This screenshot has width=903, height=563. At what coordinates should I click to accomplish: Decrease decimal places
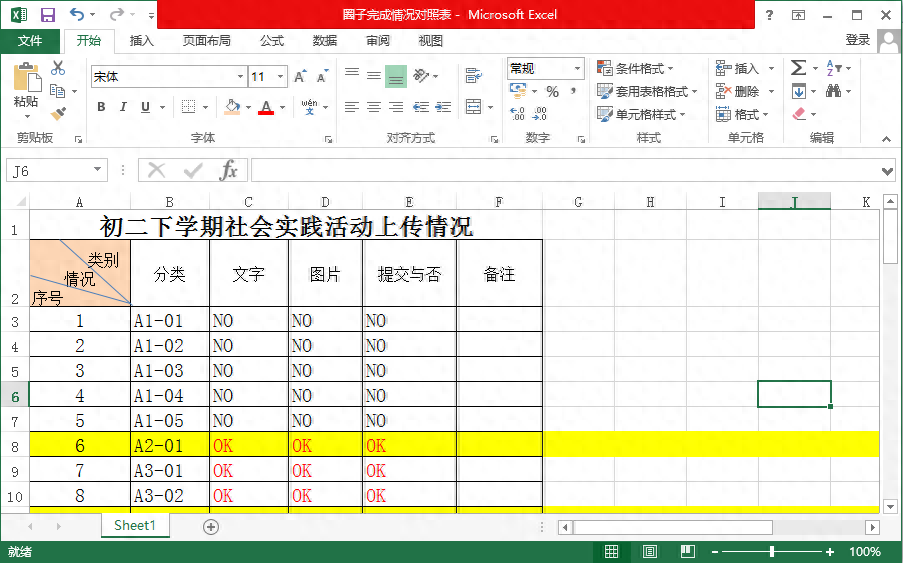[x=540, y=113]
